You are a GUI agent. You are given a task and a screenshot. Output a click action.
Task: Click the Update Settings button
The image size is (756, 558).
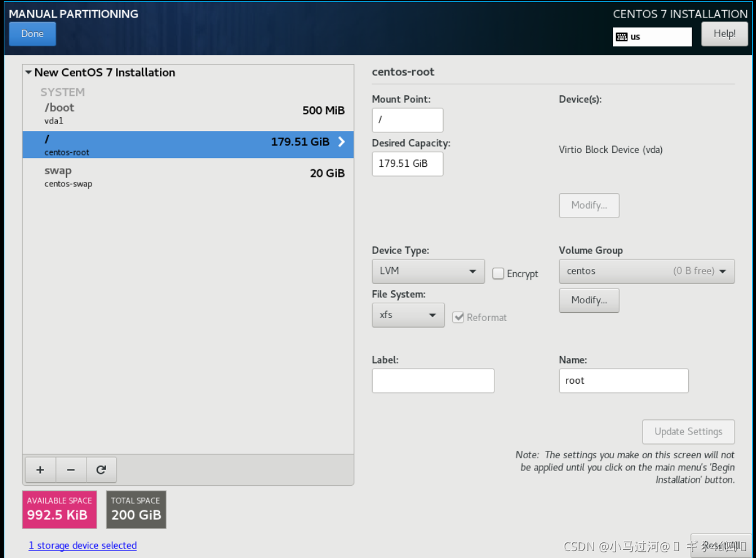(x=688, y=432)
